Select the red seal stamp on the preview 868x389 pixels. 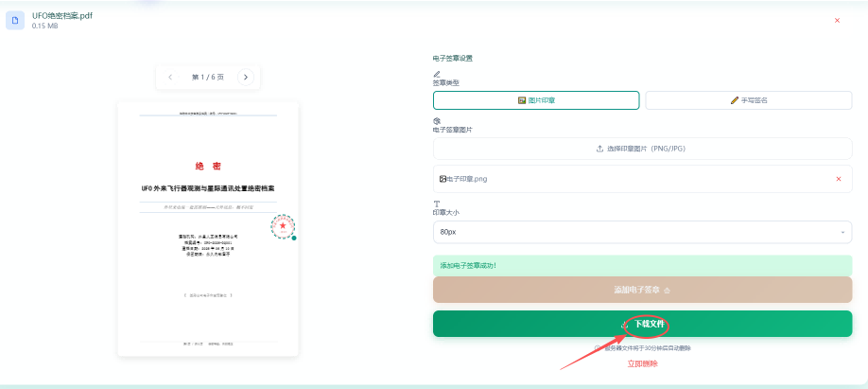pyautogui.click(x=283, y=226)
